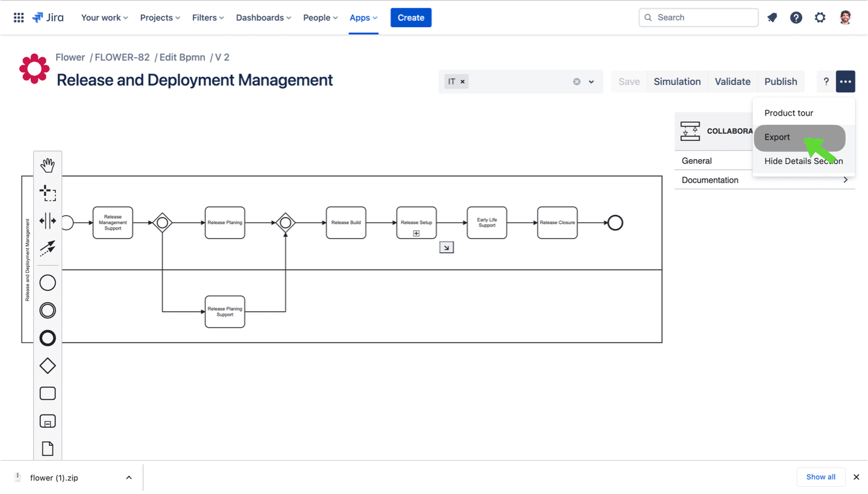Remove the IT tag from the filter
868x494 pixels.
coord(462,81)
